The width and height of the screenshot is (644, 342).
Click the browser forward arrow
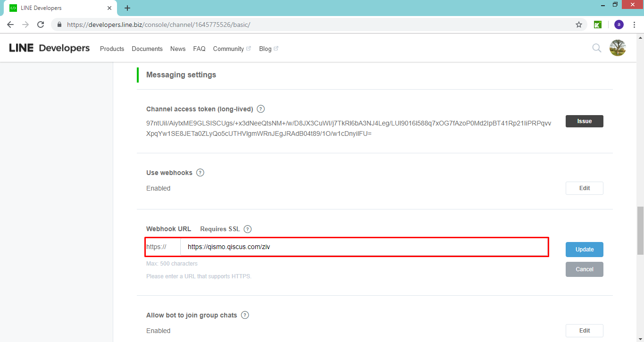(25, 25)
